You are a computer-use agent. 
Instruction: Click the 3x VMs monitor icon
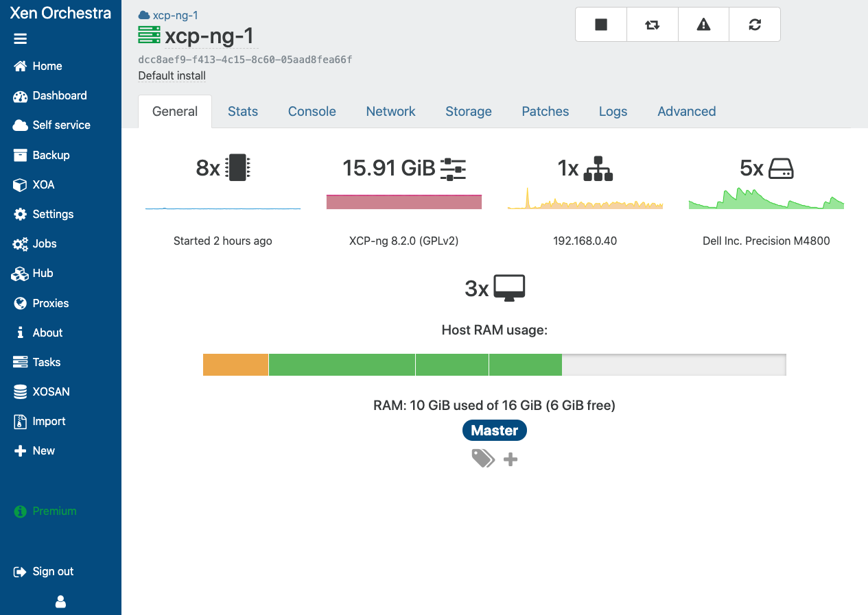click(509, 288)
